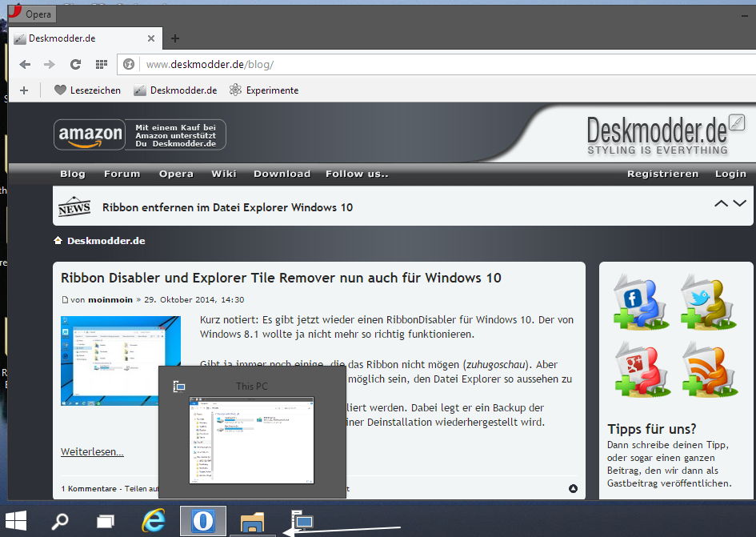Open the Windows Start button

pyautogui.click(x=15, y=521)
